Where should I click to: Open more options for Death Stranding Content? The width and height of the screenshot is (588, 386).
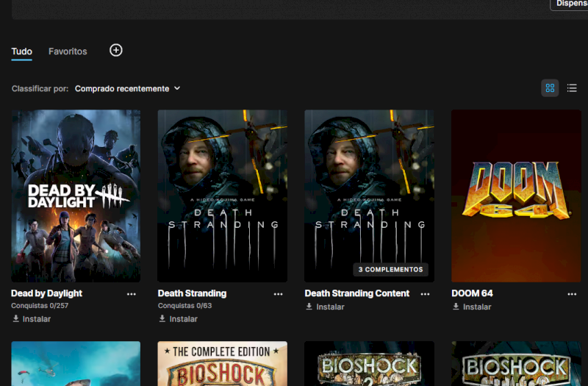coord(426,294)
